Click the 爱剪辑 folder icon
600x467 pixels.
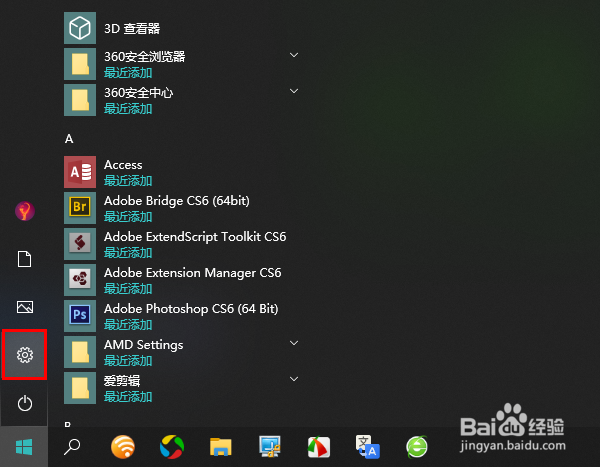coord(80,388)
